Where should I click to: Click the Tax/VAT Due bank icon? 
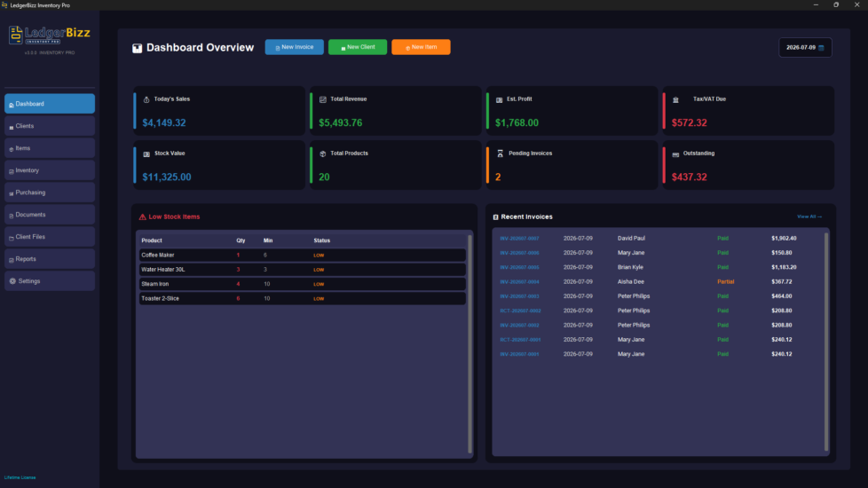click(675, 99)
